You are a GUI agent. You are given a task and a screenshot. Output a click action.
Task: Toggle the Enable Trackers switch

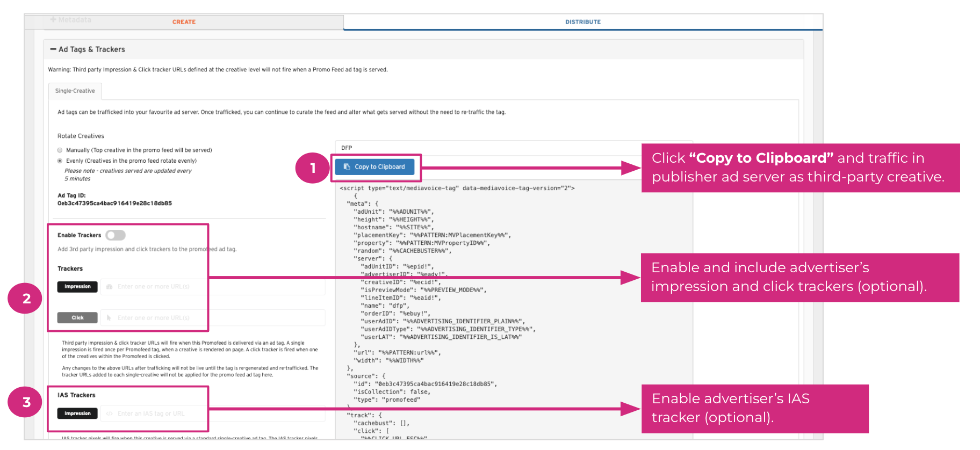[x=116, y=235]
